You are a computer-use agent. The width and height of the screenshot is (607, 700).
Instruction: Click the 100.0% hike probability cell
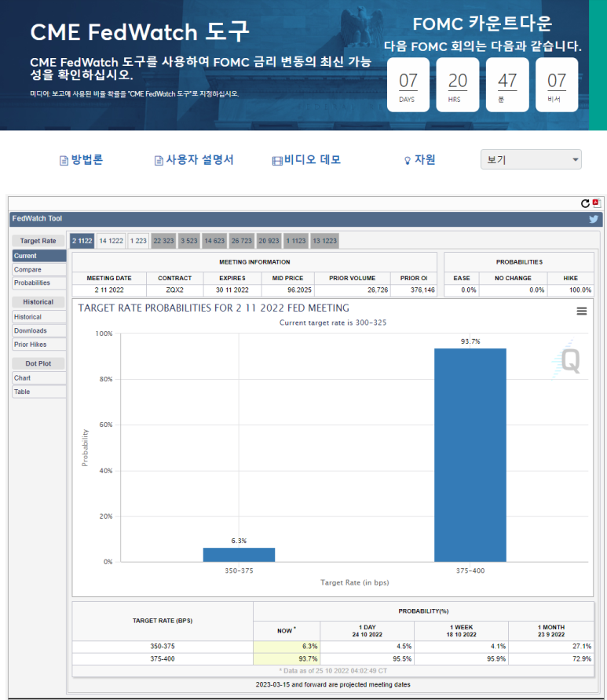click(571, 290)
